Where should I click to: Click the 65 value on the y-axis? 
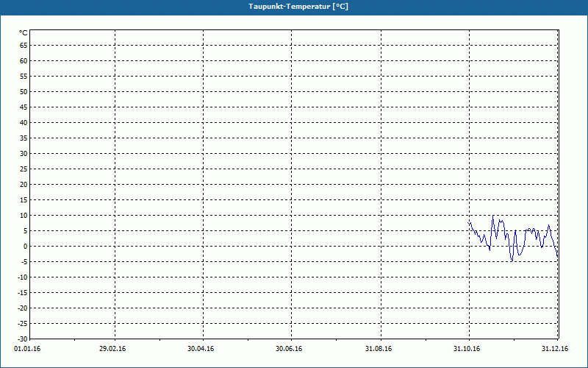pyautogui.click(x=23, y=45)
